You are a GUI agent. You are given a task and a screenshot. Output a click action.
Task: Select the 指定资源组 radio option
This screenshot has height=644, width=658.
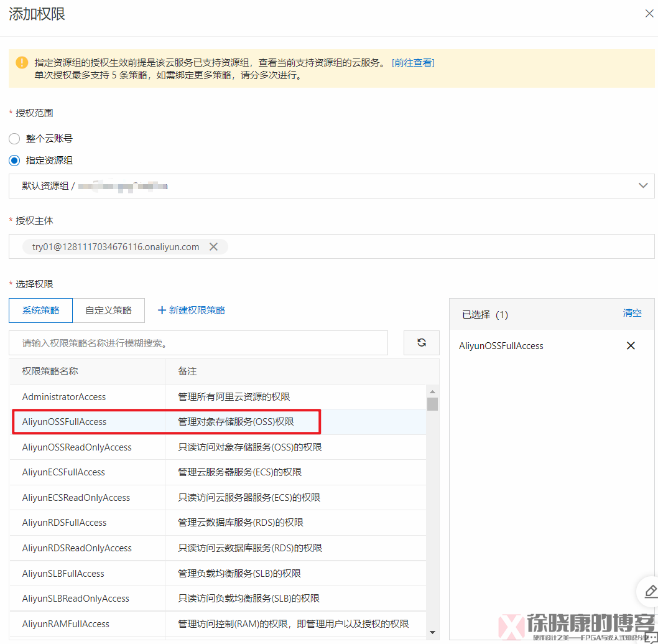[x=14, y=161]
